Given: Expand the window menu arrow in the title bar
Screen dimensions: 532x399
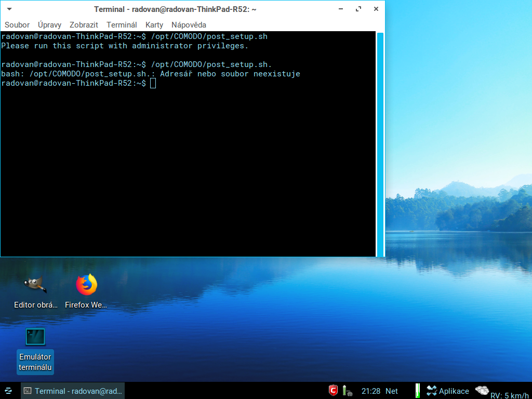Looking at the screenshot, I should 10,9.
